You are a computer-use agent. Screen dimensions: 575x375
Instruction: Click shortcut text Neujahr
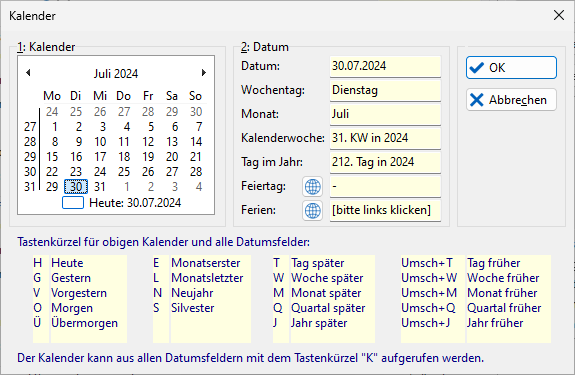192,293
